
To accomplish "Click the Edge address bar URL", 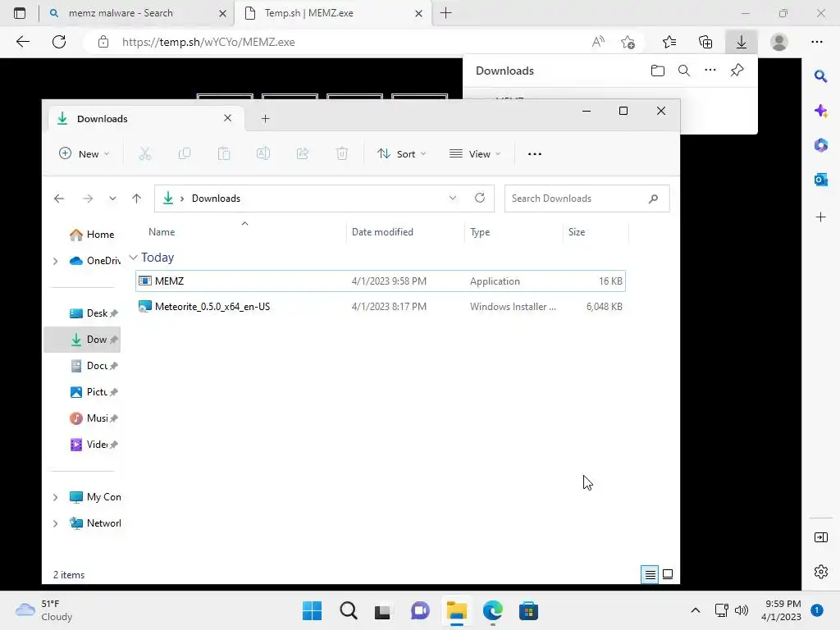I will point(208,42).
